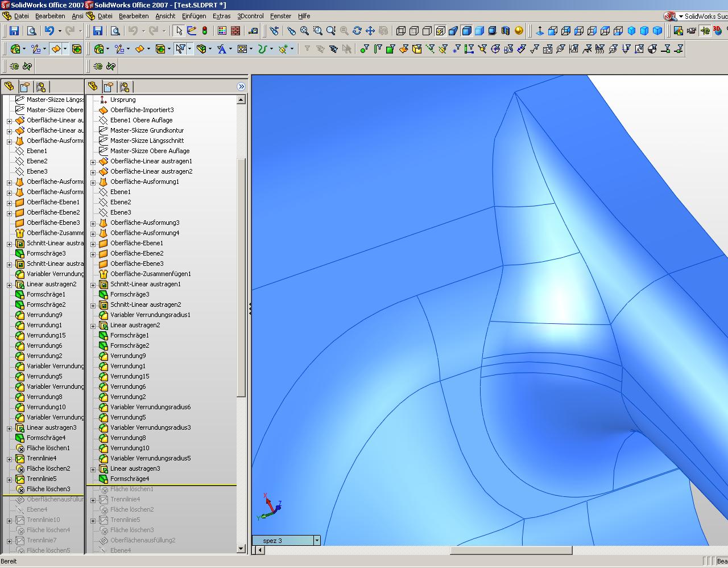Toggle the arrow select tool

179,31
